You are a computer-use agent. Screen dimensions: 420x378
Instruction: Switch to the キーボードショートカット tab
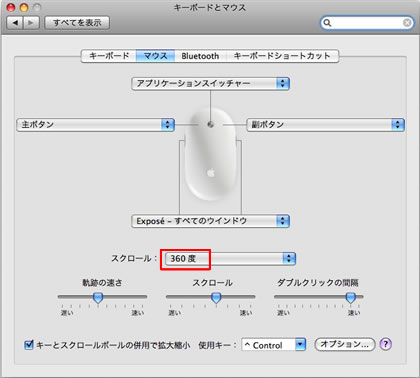(282, 56)
